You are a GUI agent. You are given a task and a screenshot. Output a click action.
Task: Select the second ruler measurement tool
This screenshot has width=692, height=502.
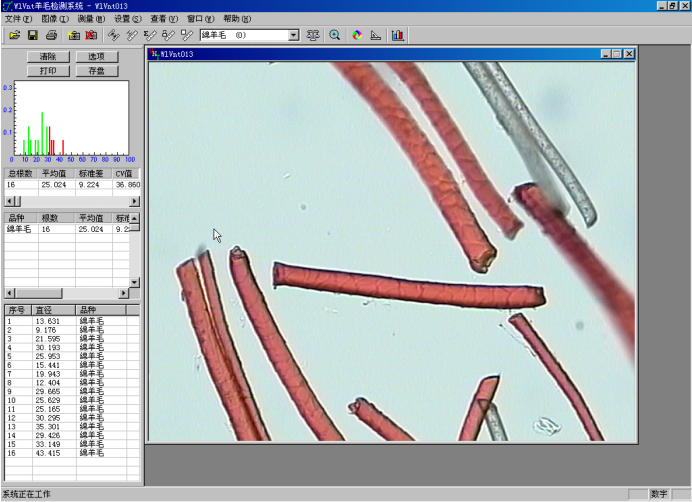[132, 35]
